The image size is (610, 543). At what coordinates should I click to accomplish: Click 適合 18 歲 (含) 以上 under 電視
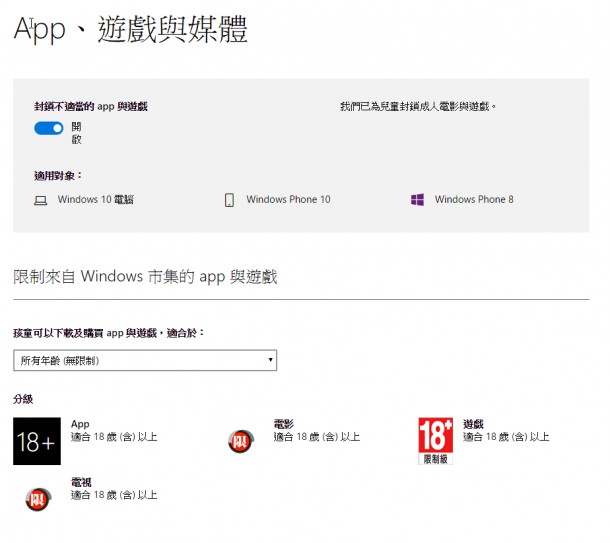click(114, 495)
